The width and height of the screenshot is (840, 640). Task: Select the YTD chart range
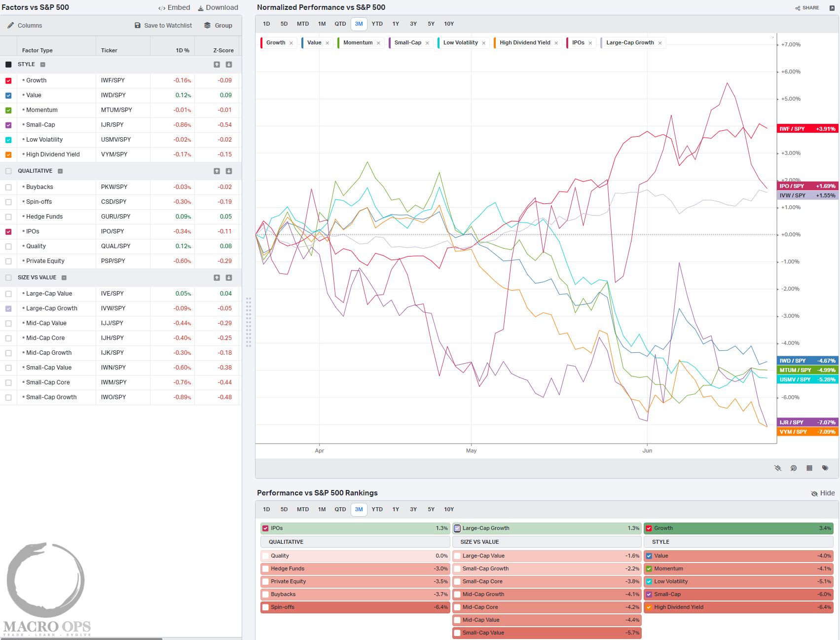[x=377, y=24]
